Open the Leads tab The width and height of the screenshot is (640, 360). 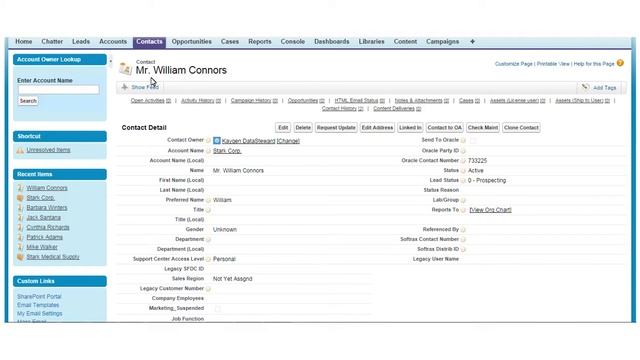click(81, 42)
